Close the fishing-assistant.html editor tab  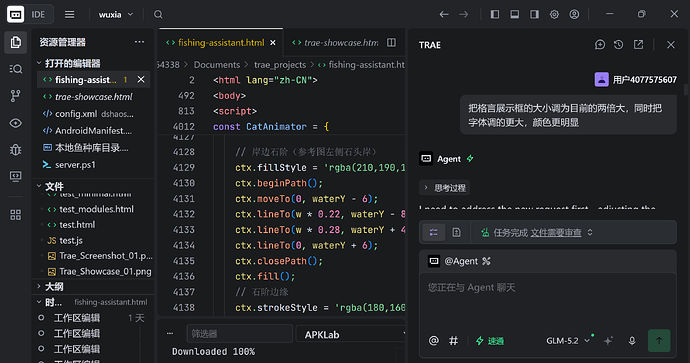tap(273, 43)
